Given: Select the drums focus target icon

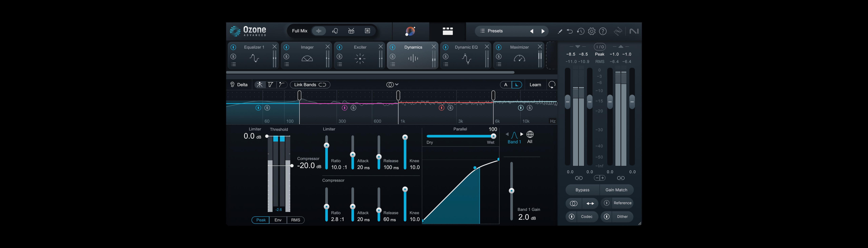Looking at the screenshot, I should tap(351, 31).
